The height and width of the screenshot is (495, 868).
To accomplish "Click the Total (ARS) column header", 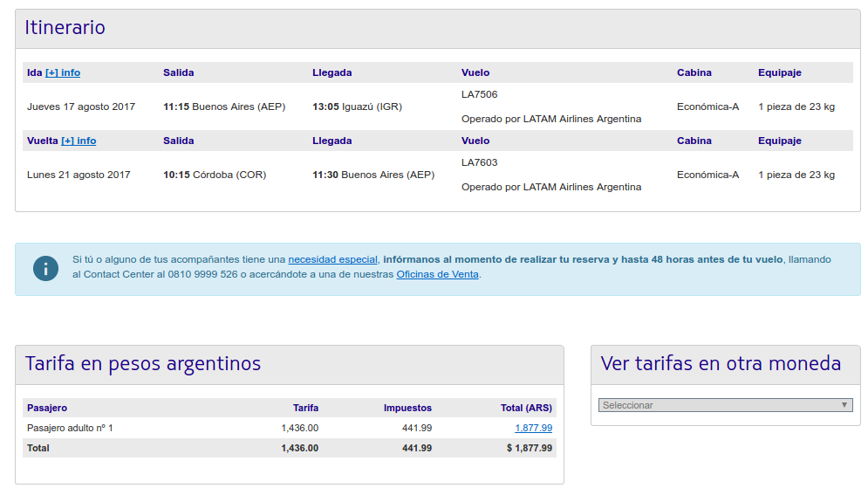I will click(x=526, y=408).
